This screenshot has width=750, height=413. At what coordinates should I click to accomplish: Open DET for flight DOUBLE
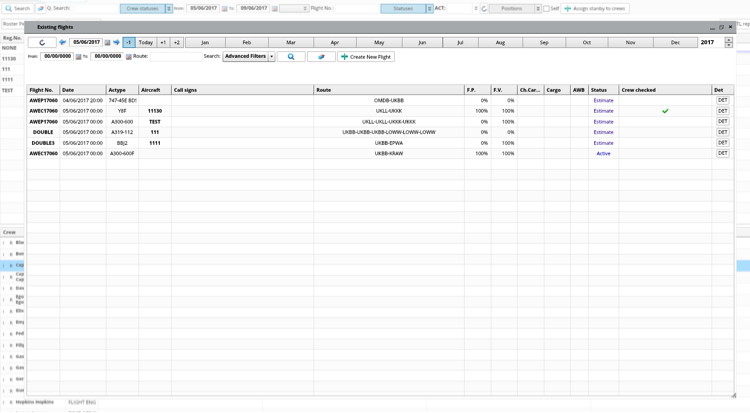click(x=722, y=132)
